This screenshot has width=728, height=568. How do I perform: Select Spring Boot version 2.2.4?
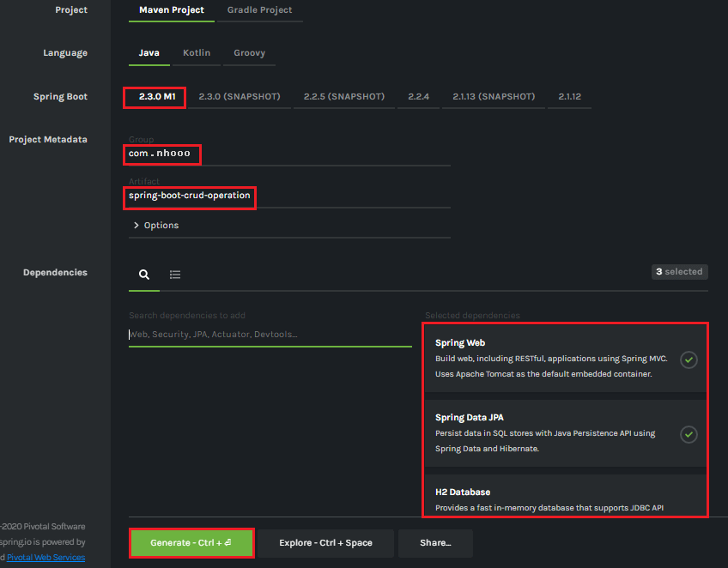419,97
